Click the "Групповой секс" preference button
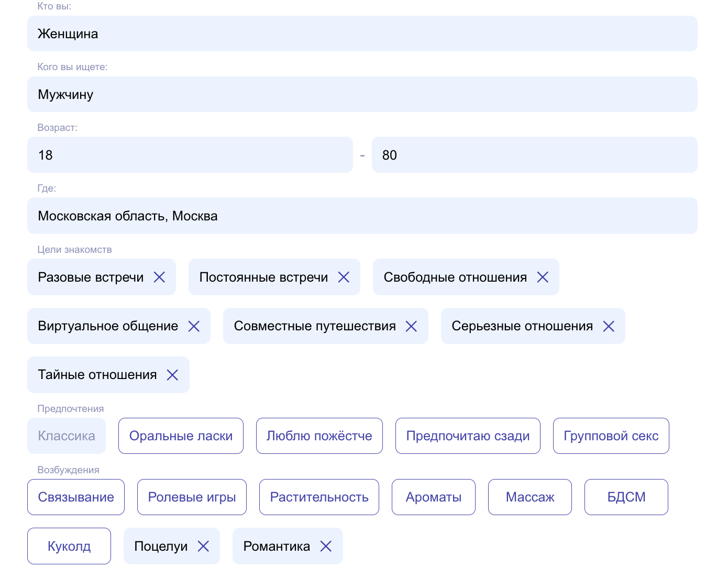Screen dimensions: 728x579 611,436
